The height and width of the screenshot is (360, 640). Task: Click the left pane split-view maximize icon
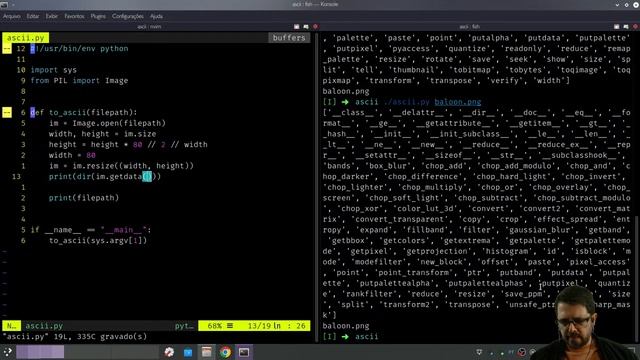click(x=297, y=27)
